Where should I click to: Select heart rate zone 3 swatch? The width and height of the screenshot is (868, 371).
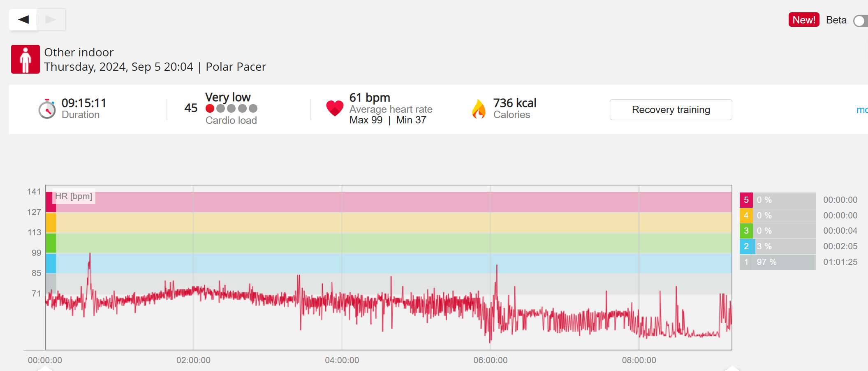746,231
